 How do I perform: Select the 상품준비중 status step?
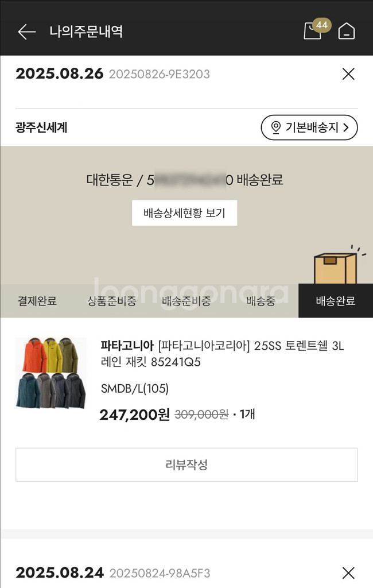[111, 301]
